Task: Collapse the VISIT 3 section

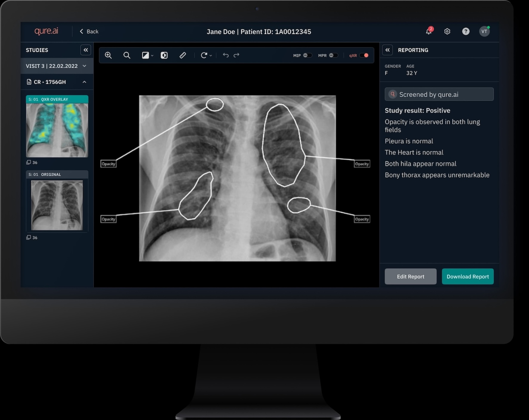Action: click(84, 66)
